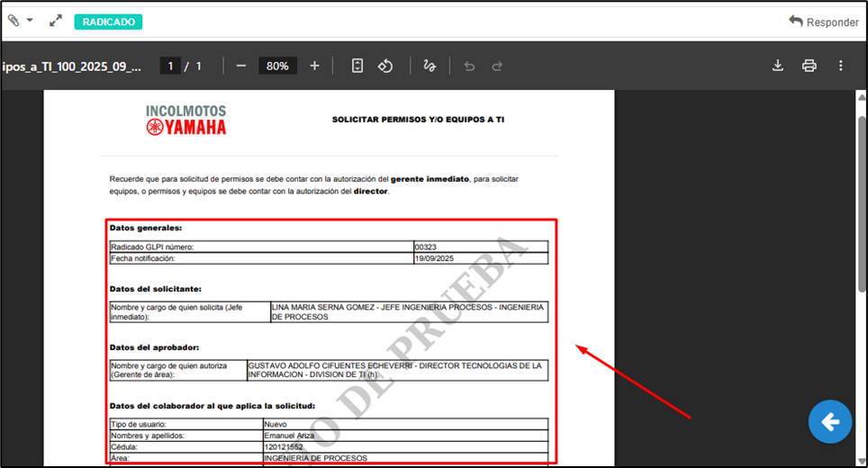Click the PDF file name in the toolbar
Screen dimensions: 868x468
72,66
